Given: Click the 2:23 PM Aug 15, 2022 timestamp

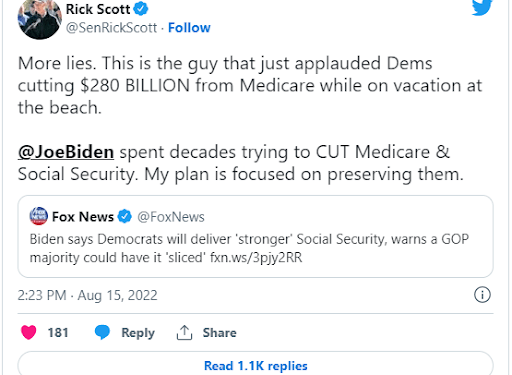Looking at the screenshot, I should 87,295.
